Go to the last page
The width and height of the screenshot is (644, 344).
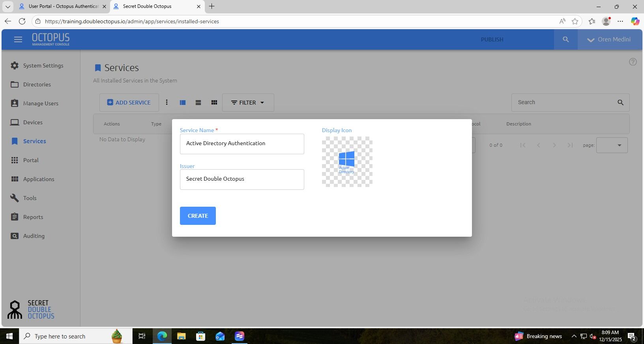click(x=570, y=145)
